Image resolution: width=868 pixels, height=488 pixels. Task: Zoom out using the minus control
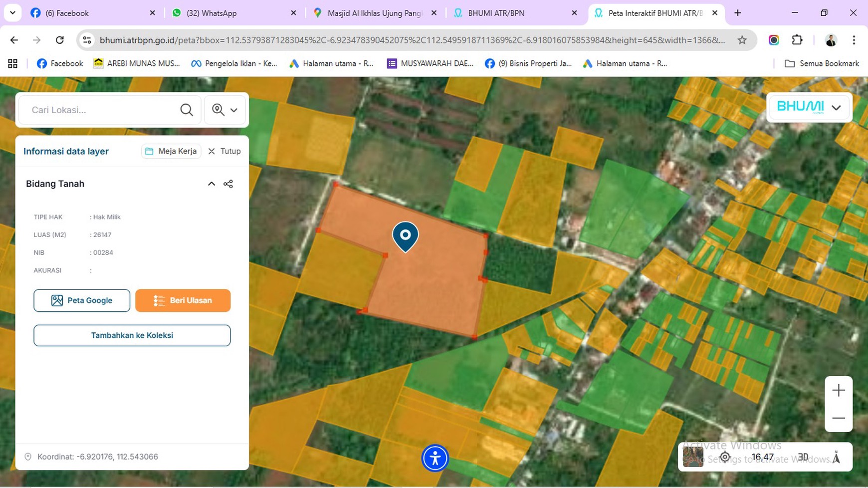[838, 418]
